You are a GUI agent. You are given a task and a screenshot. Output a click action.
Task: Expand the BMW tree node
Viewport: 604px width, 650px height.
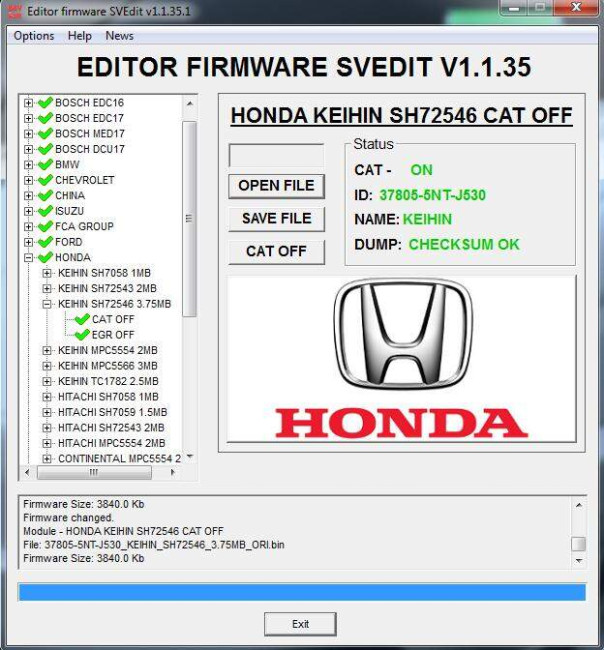pyautogui.click(x=28, y=165)
